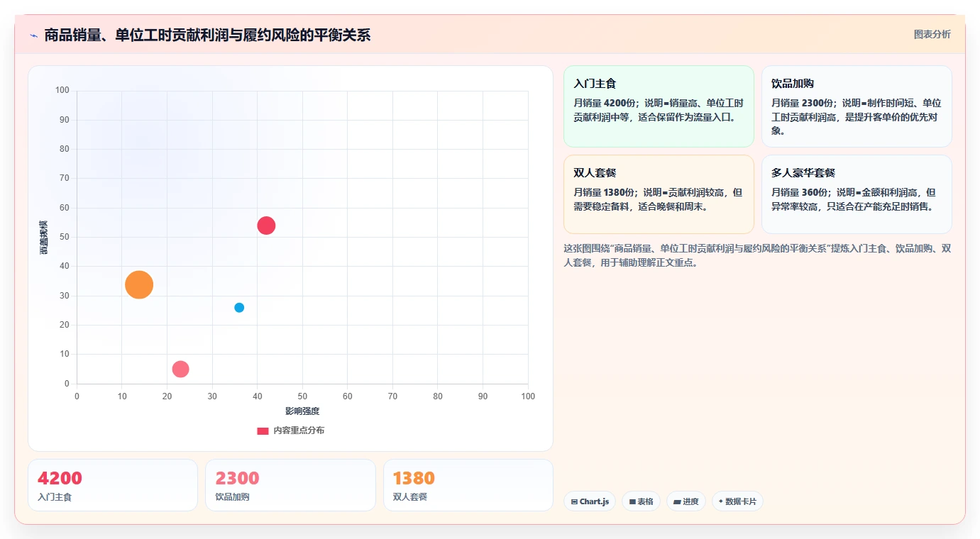Click the 进度 chip icon
The height and width of the screenshot is (539, 980).
tap(677, 501)
